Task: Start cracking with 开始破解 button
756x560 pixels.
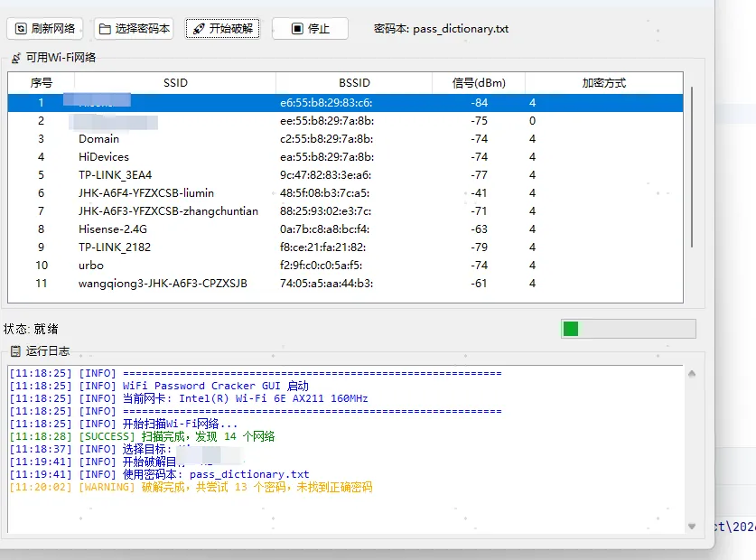Action: tap(223, 29)
